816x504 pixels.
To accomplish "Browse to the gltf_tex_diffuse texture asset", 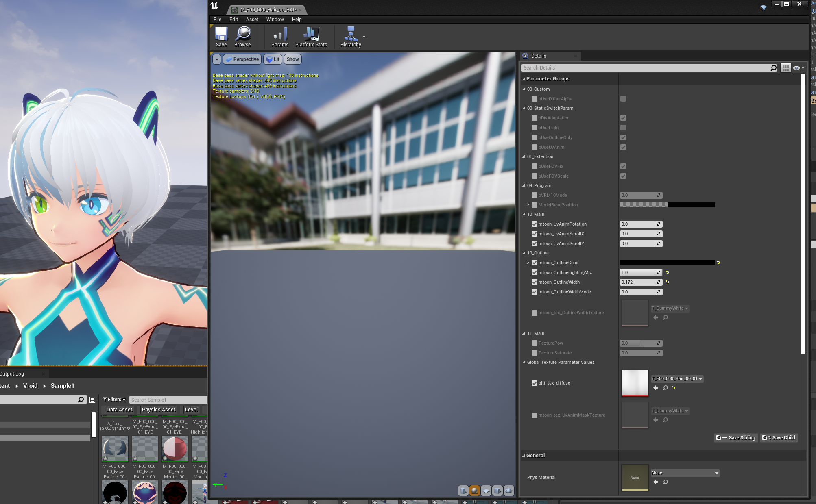I will 665,388.
